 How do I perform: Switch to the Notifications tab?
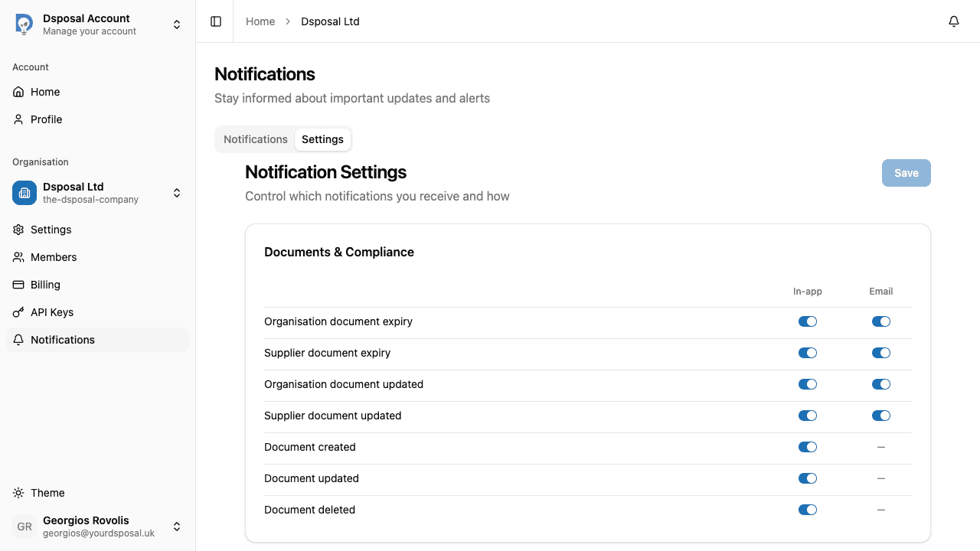255,139
